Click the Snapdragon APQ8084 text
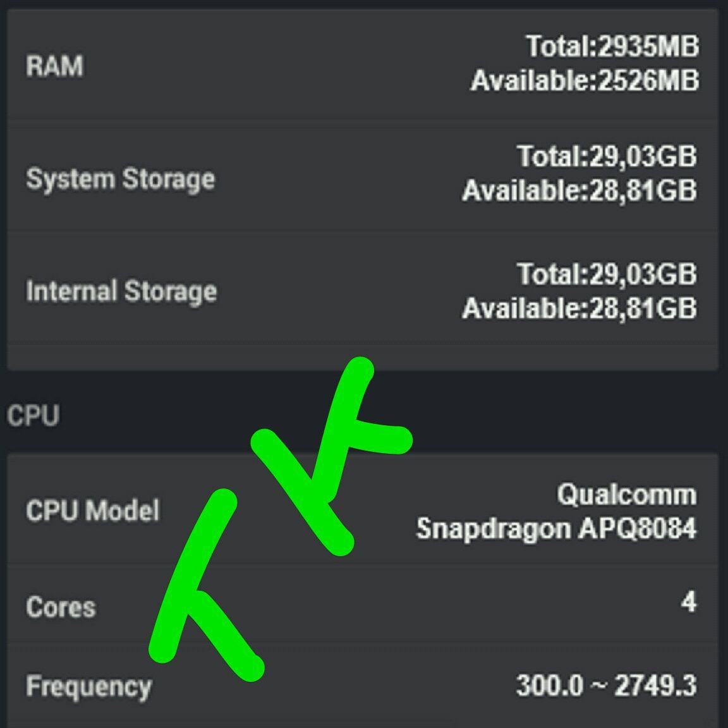The width and height of the screenshot is (728, 728). point(556,528)
